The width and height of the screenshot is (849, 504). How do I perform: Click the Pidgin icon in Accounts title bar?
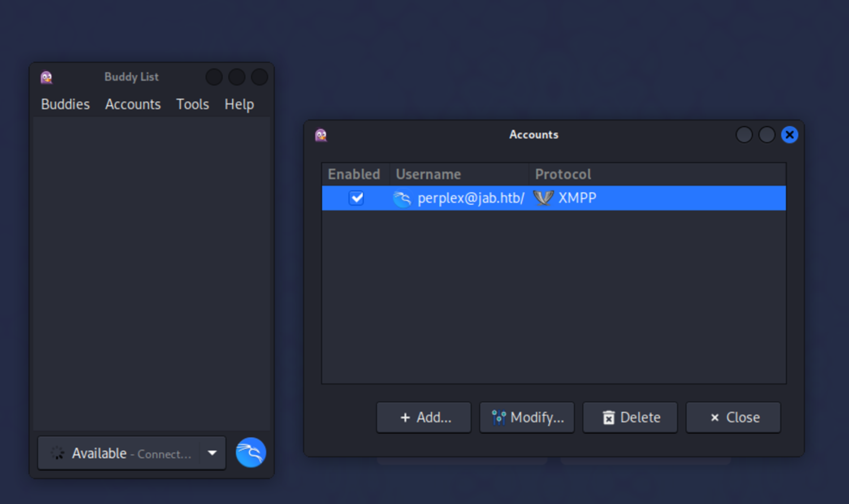pos(321,135)
